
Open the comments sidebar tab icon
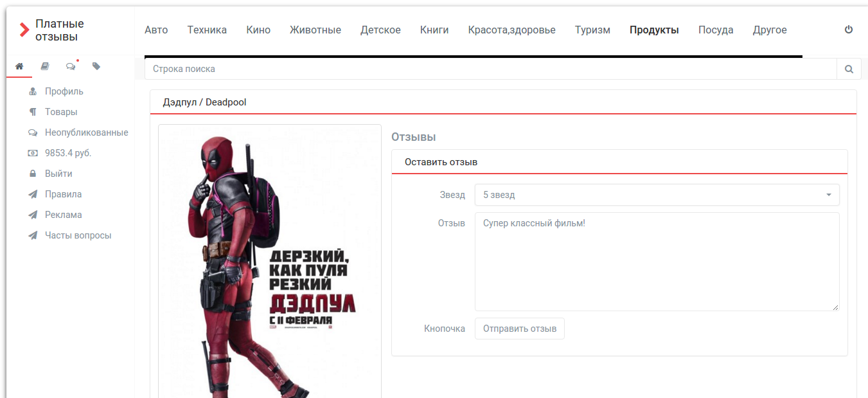pos(71,66)
